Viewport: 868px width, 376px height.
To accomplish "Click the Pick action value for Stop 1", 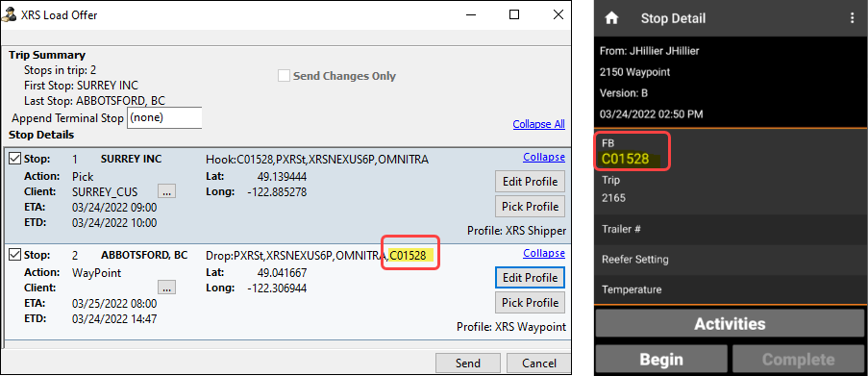I will 83,177.
